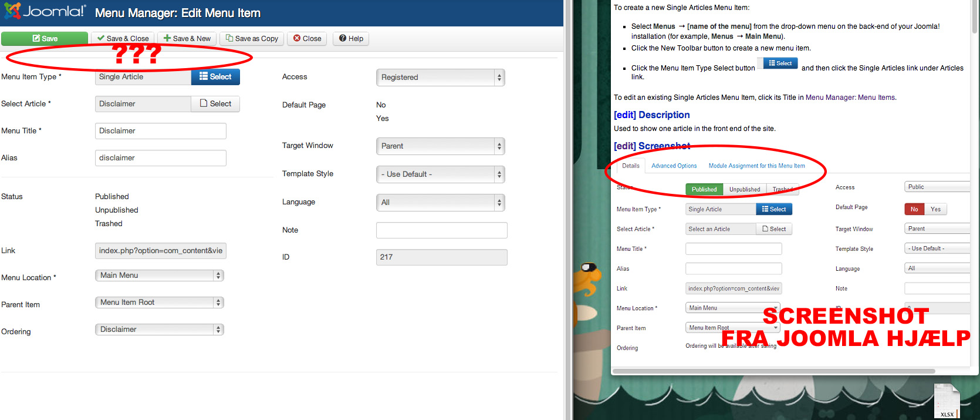980x420 pixels.
Task: Toggle the Yes button in help screenshot
Action: click(936, 209)
